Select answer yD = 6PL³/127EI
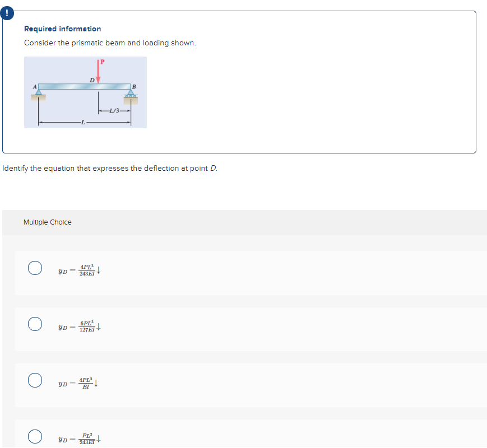Screen dimensions: 487x448 (35, 325)
